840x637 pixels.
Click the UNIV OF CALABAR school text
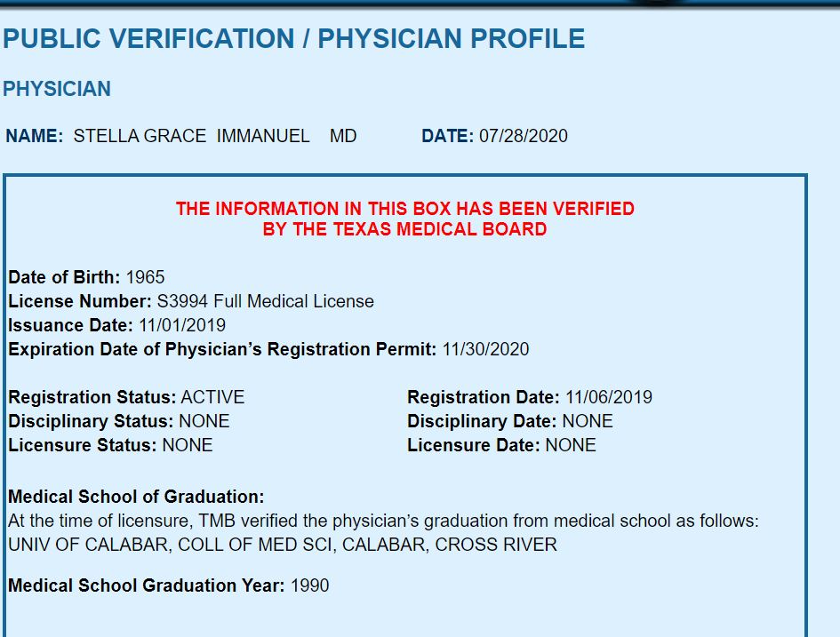283,545
